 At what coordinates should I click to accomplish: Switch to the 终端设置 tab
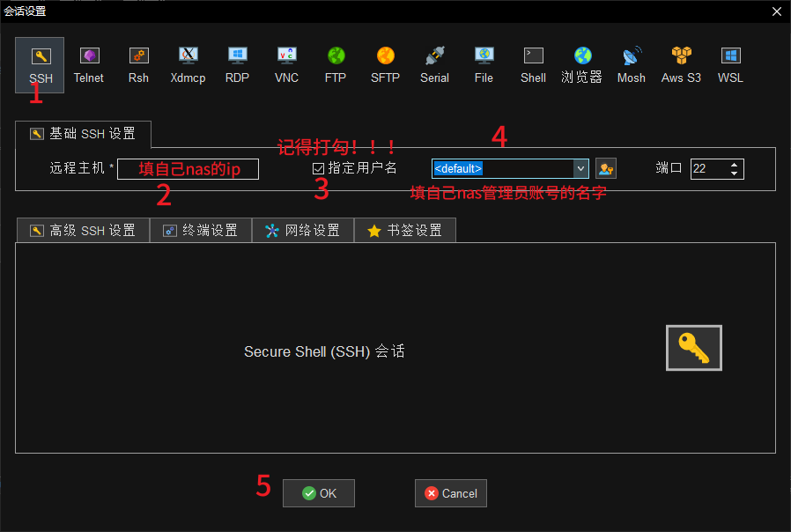(201, 231)
